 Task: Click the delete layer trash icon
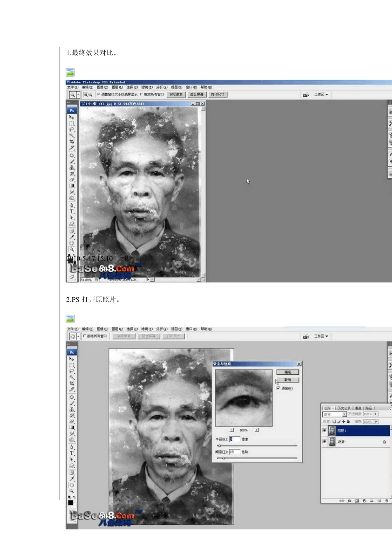tap(387, 500)
